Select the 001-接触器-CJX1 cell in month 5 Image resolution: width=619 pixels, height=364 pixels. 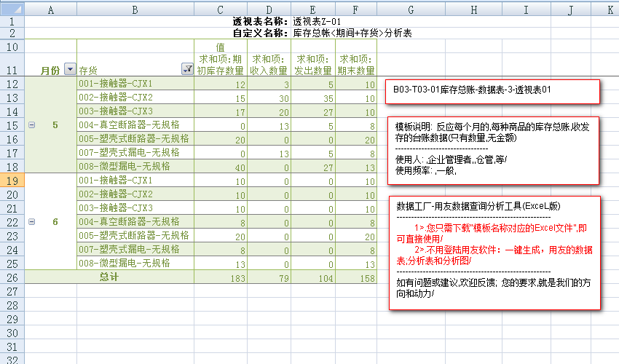[x=135, y=84]
